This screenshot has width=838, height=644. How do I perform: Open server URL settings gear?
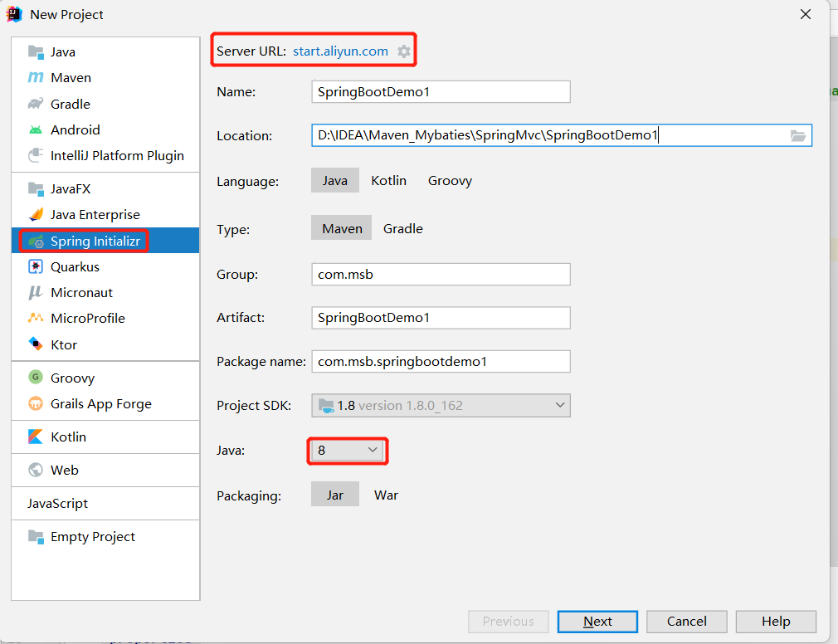point(404,51)
